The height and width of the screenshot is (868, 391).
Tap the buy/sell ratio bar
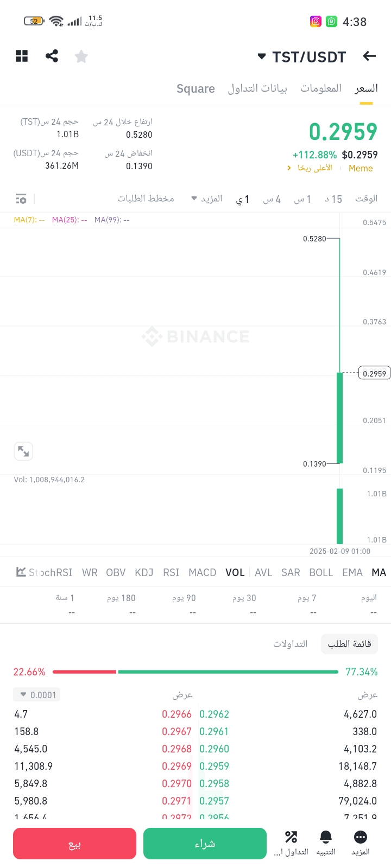[x=195, y=672]
